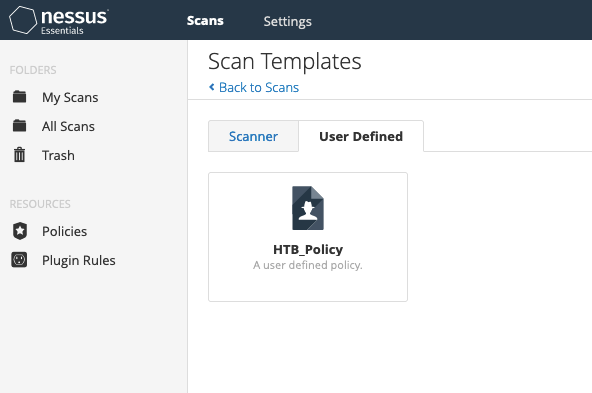Click the HTB_Policy document icon
Screen dimensions: 592x393
pyautogui.click(x=308, y=208)
